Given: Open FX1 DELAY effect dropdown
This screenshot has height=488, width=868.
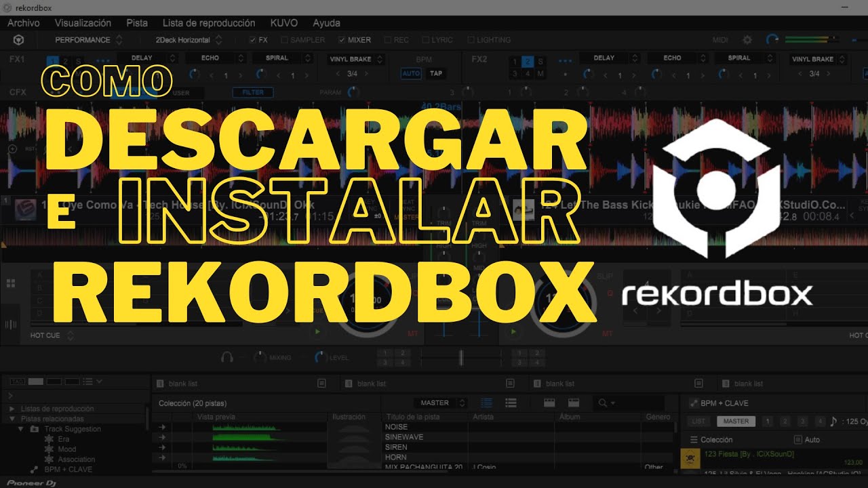Looking at the screenshot, I should pyautogui.click(x=147, y=58).
